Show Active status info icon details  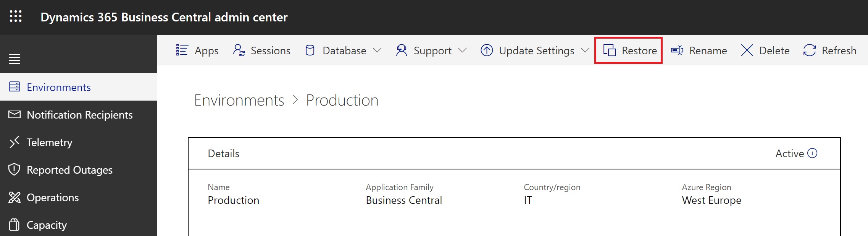click(813, 153)
